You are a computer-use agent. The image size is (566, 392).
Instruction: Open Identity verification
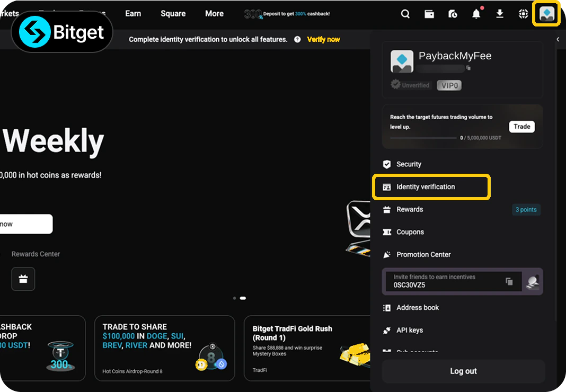coord(431,187)
